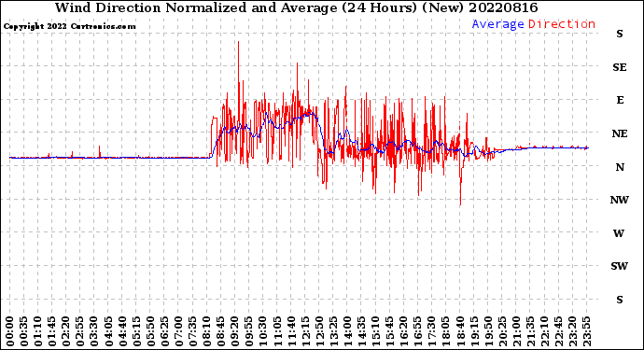
Task: Click the 12:15 time label
Action: pyautogui.click(x=305, y=331)
